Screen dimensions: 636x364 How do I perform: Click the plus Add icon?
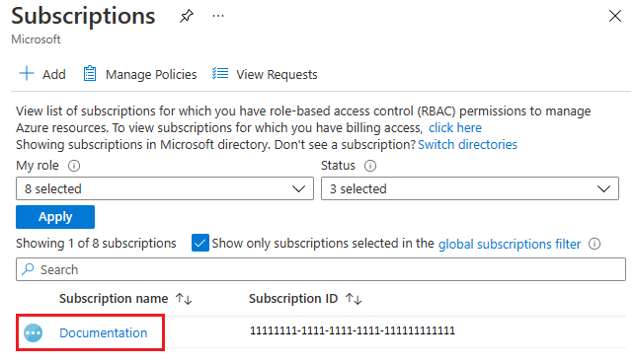point(27,73)
